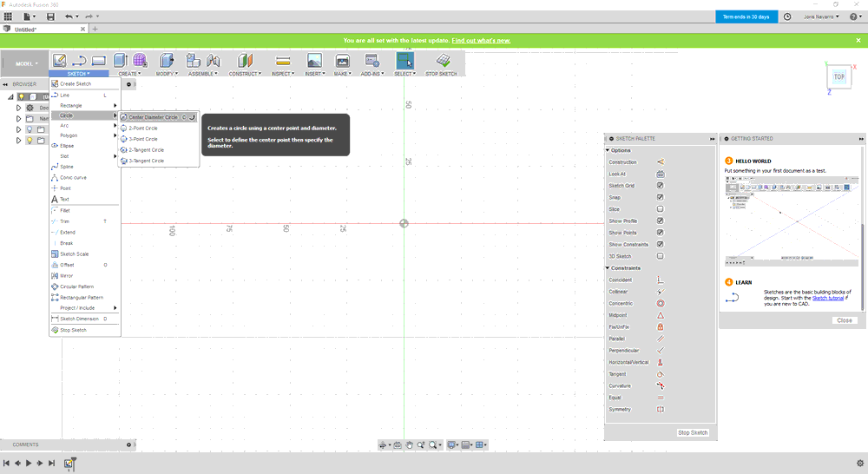
Task: Open the MODIFY dropdown menu
Action: (167, 74)
